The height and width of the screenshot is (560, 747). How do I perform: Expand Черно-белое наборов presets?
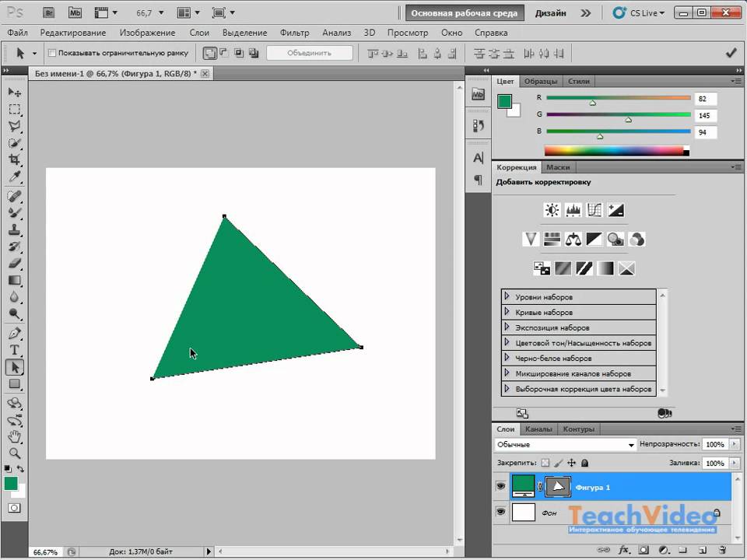click(507, 358)
